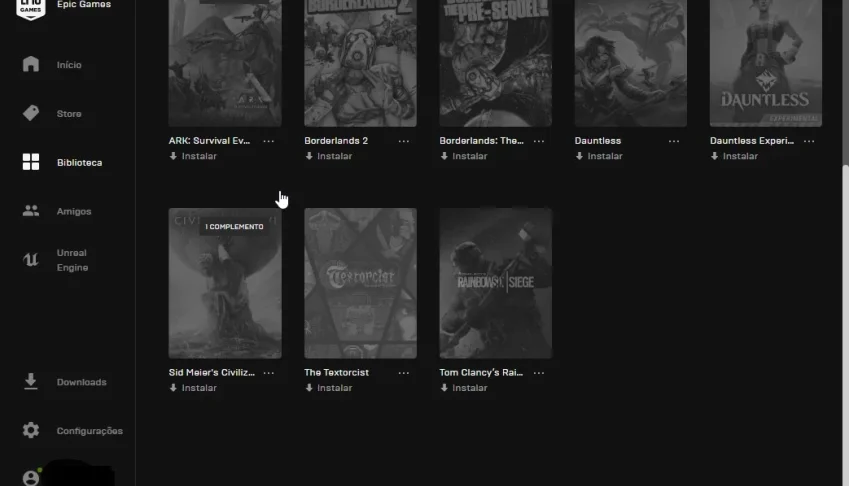Open Amigos in the sidebar
Screen dimensions: 849x486
74,211
